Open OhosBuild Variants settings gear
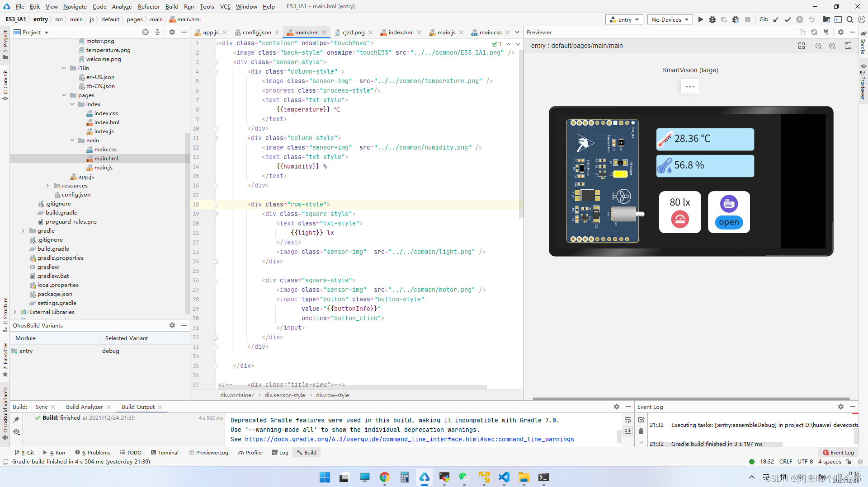 [172, 325]
